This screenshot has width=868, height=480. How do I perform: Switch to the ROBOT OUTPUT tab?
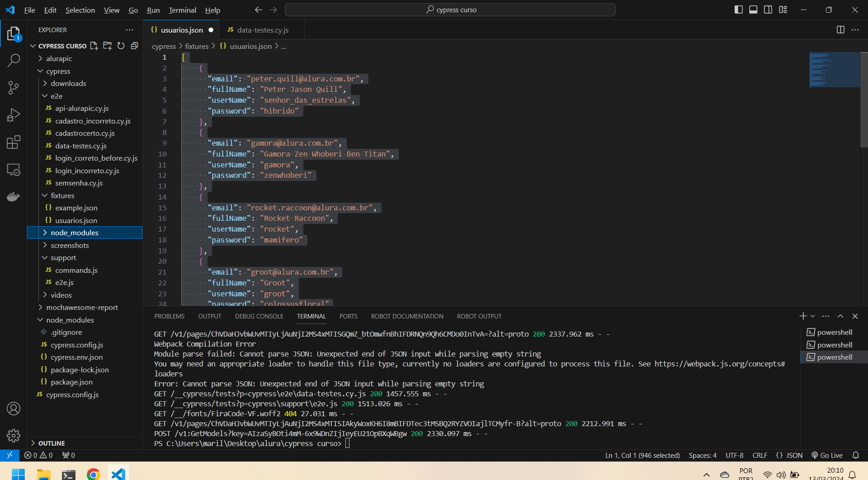pos(479,316)
